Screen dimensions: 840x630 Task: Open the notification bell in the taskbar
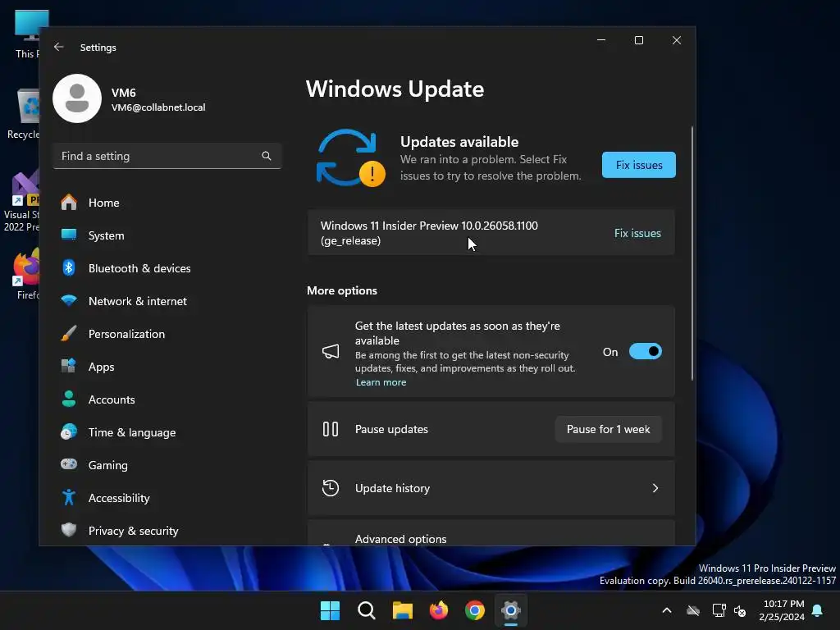(818, 610)
